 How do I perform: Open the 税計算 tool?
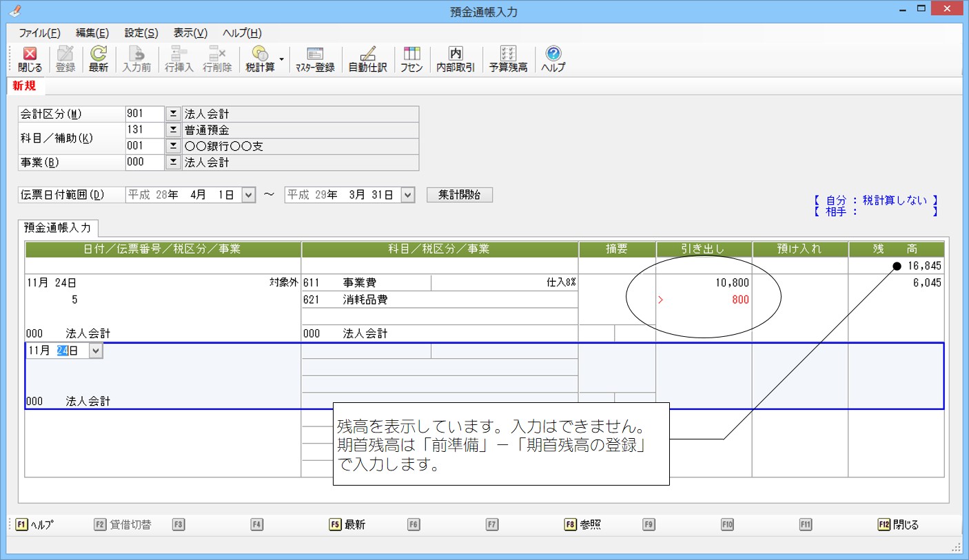(x=259, y=59)
